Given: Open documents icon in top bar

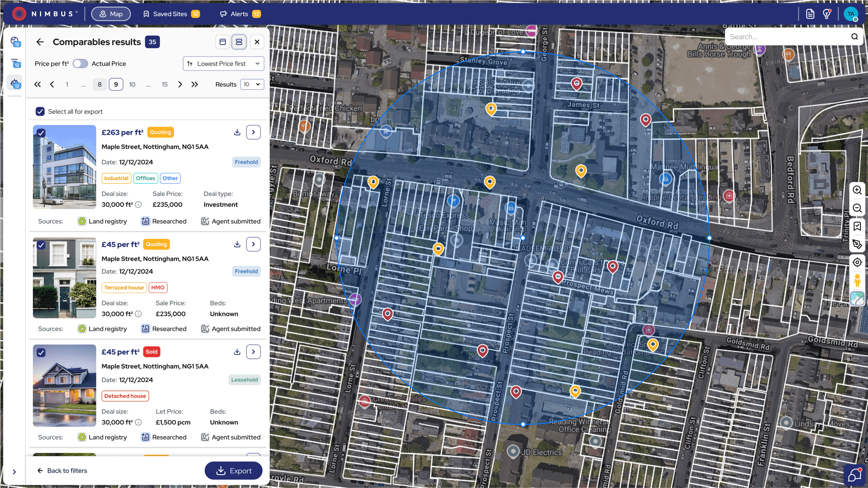Looking at the screenshot, I should click(x=810, y=14).
